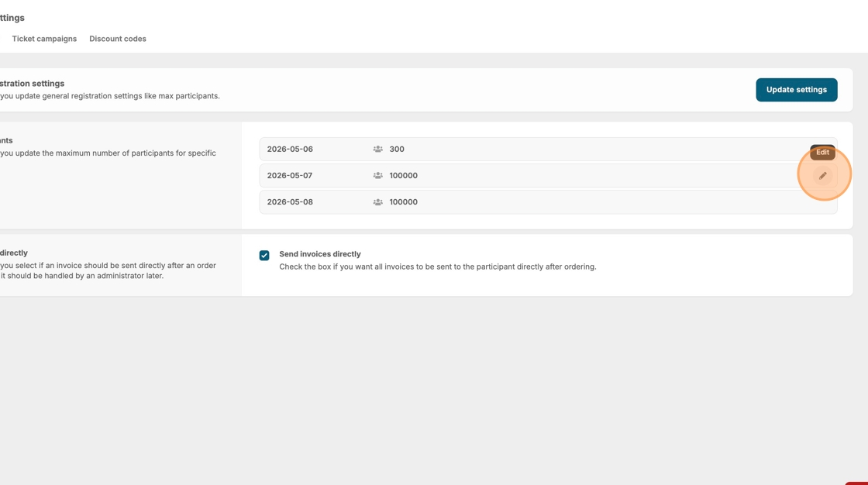Click the bold Send invoices directly label
Screen dimensions: 868x485
[320, 254]
